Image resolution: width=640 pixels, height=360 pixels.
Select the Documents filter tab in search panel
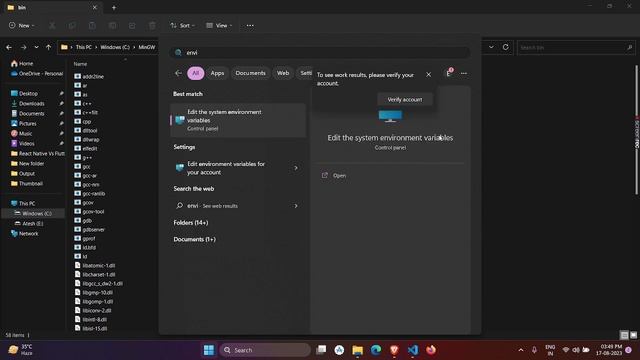click(250, 73)
